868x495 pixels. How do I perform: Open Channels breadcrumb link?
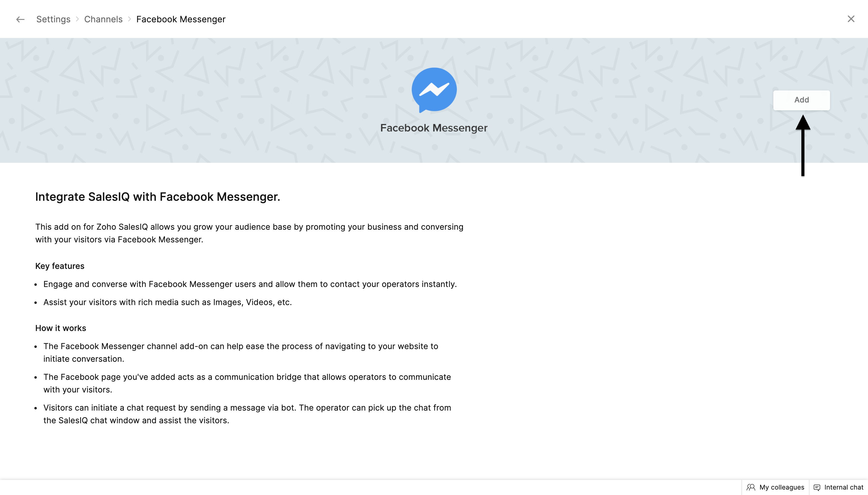(103, 19)
